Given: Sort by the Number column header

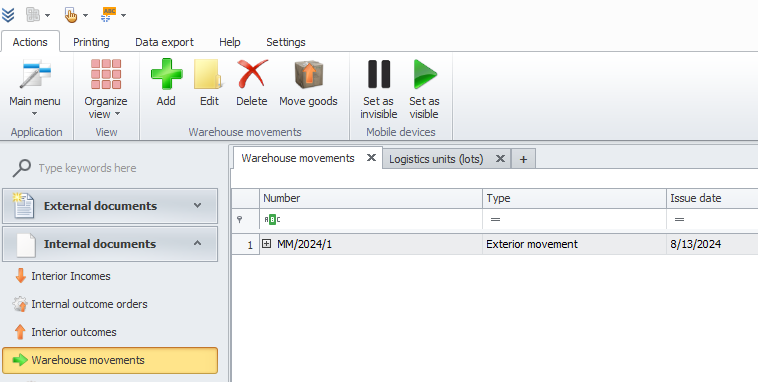Looking at the screenshot, I should 371,198.
